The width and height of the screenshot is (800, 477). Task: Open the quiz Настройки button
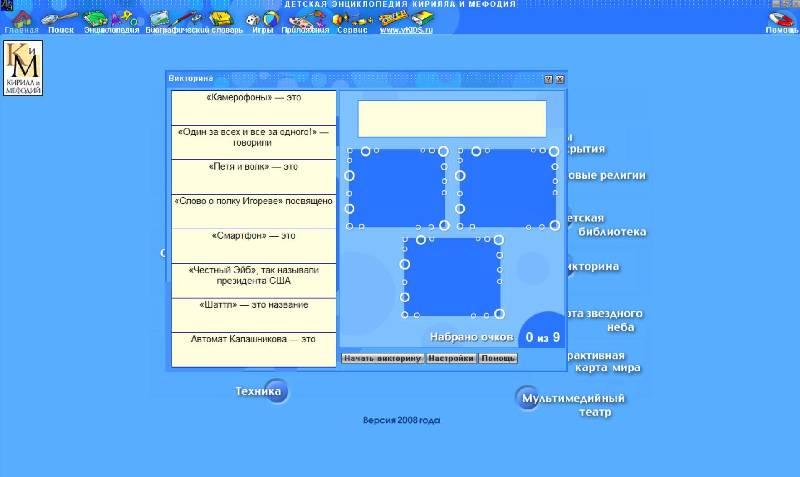pos(451,358)
